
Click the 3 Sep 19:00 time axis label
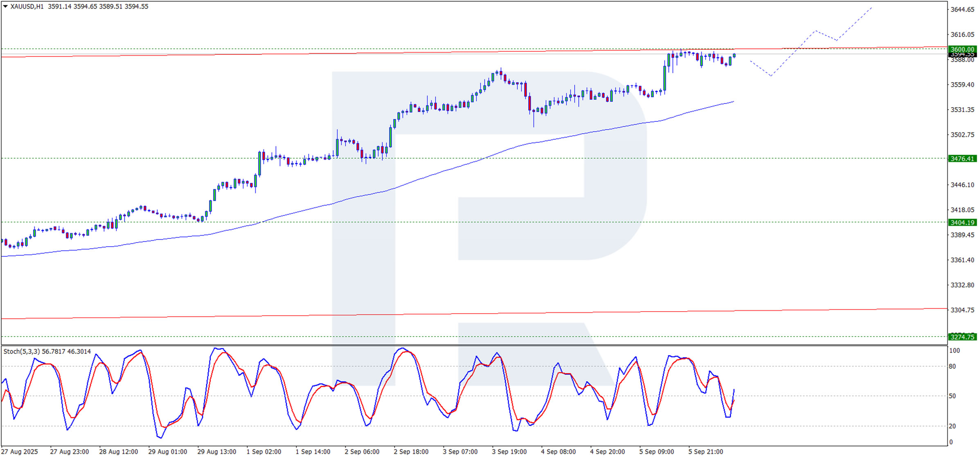pos(509,451)
